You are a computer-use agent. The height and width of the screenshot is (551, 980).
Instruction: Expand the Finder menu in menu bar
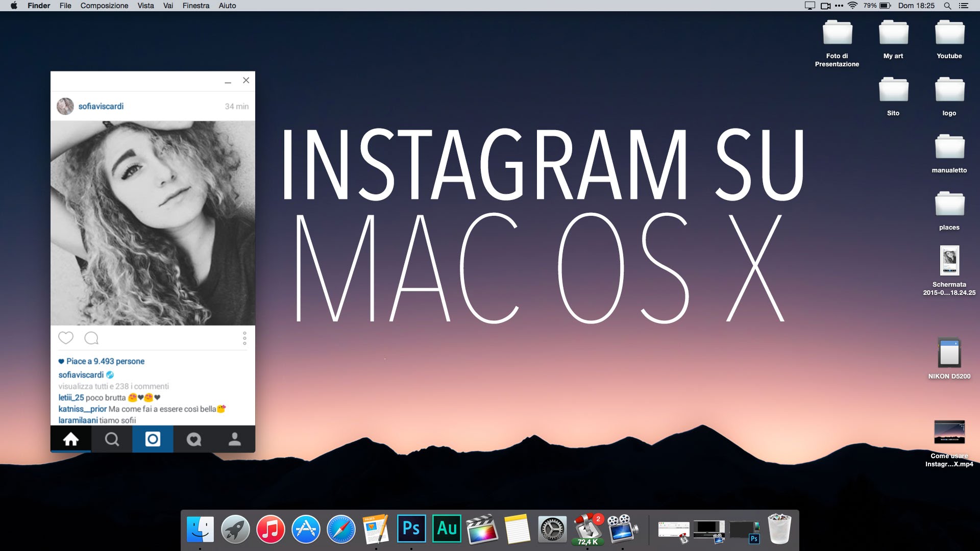[x=38, y=6]
